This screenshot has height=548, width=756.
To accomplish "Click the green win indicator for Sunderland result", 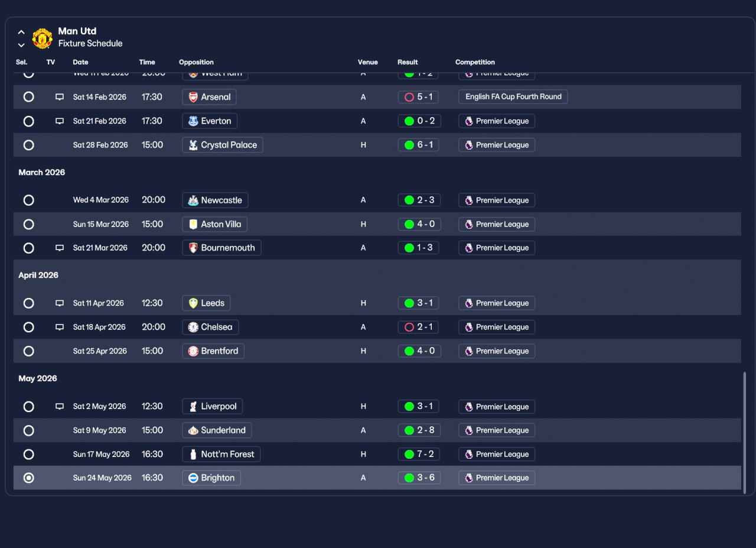I will [x=409, y=430].
